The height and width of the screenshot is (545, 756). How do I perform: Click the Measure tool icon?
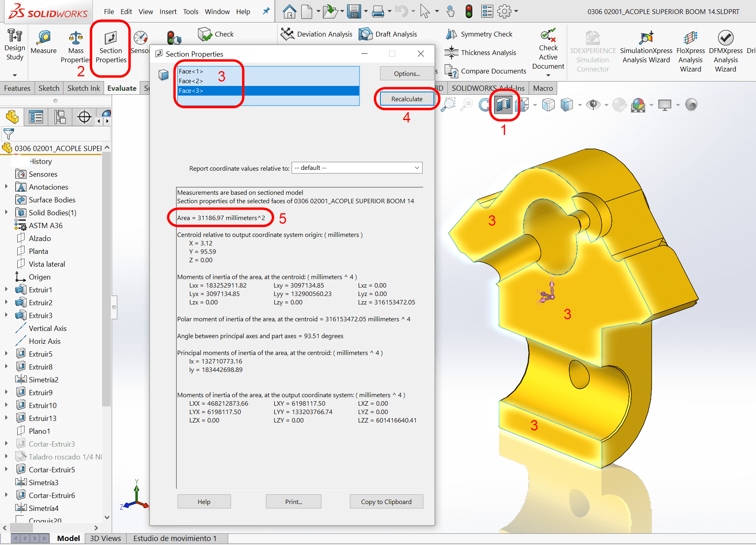coord(43,42)
